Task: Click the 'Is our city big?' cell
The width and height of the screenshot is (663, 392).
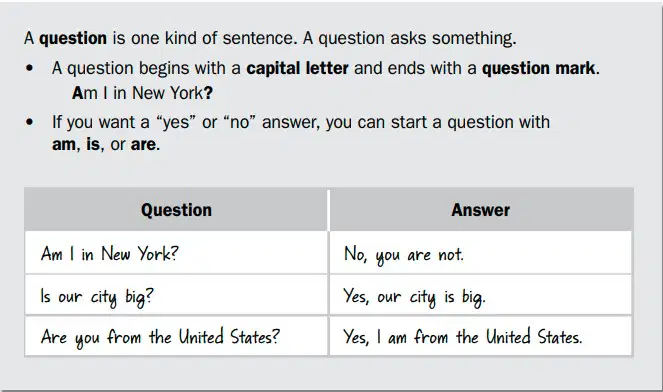Action: (176, 295)
